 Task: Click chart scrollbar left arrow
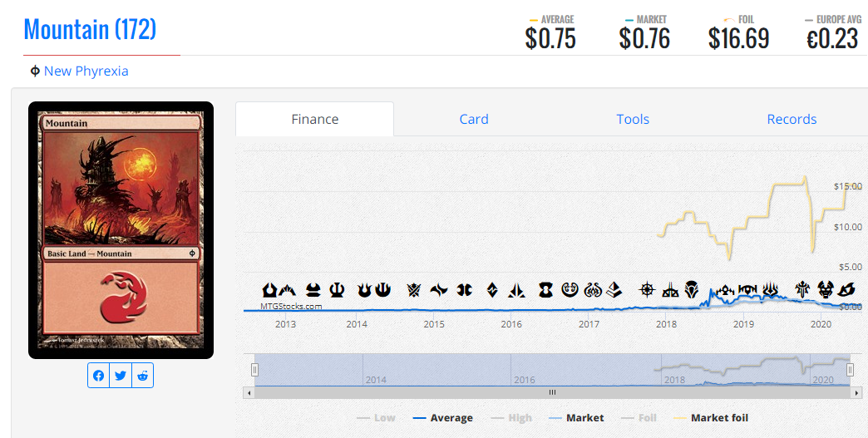249,392
